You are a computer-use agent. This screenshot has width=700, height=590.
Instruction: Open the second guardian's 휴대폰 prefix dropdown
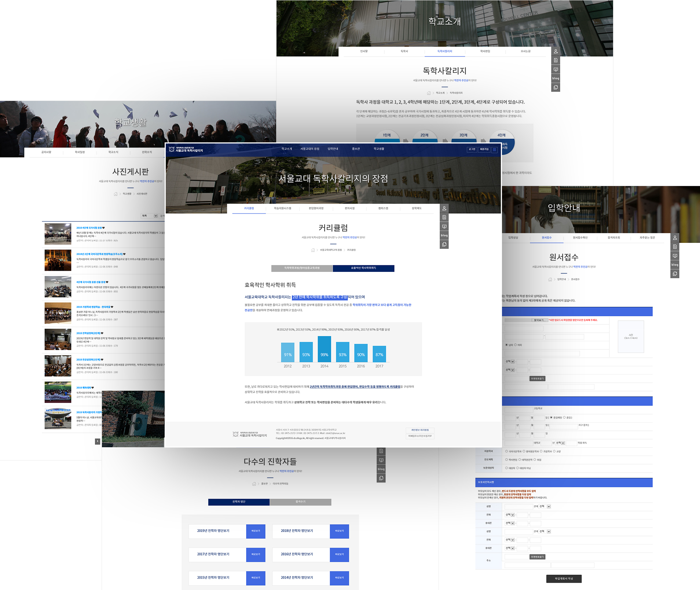(510, 548)
